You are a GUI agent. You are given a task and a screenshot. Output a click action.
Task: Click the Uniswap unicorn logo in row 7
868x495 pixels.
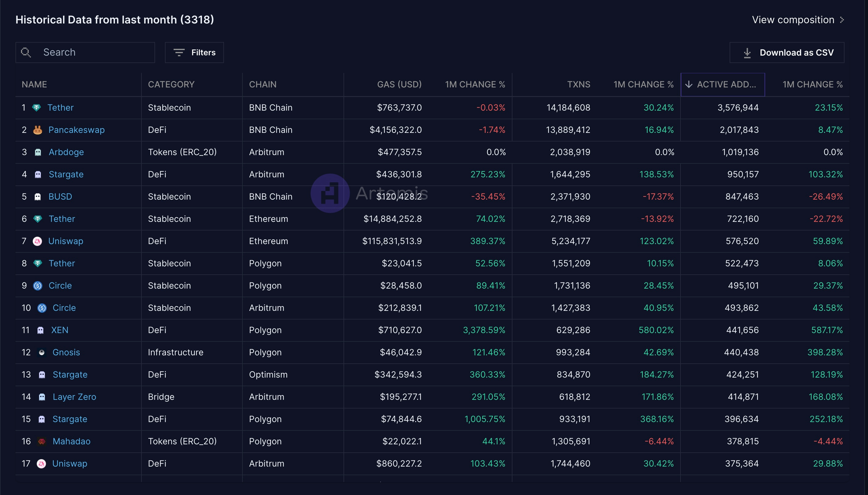(37, 241)
